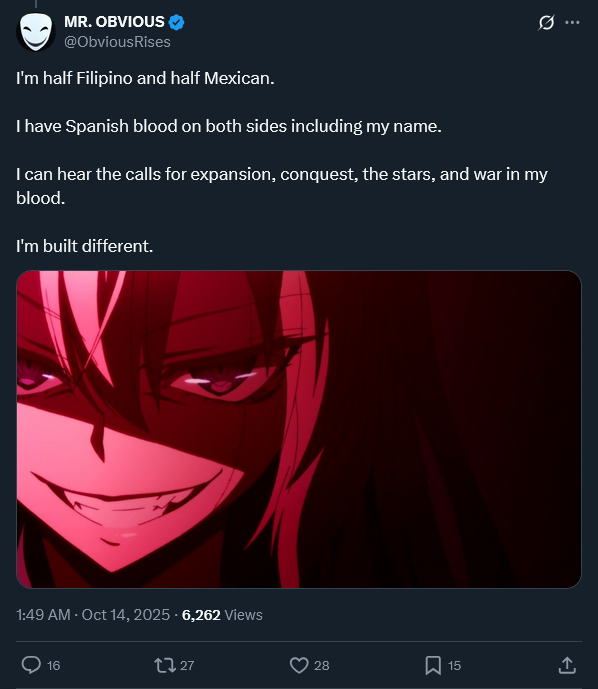This screenshot has height=689, width=598.
Task: Click the reply speech bubble icon
Action: pyautogui.click(x=31, y=665)
